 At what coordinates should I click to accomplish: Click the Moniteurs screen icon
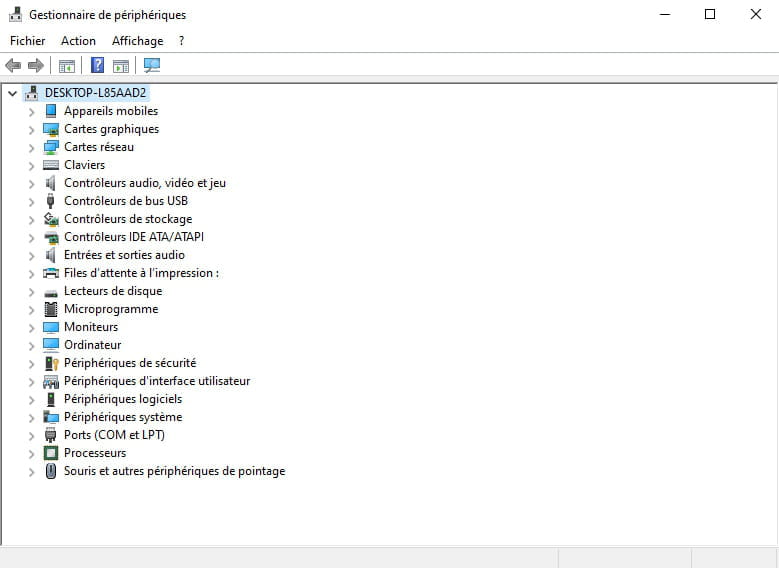(x=51, y=327)
